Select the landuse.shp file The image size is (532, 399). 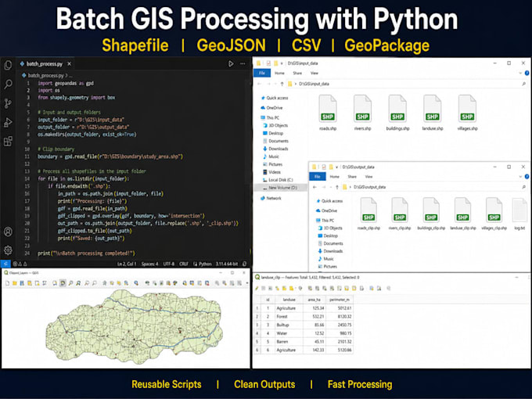click(x=433, y=113)
